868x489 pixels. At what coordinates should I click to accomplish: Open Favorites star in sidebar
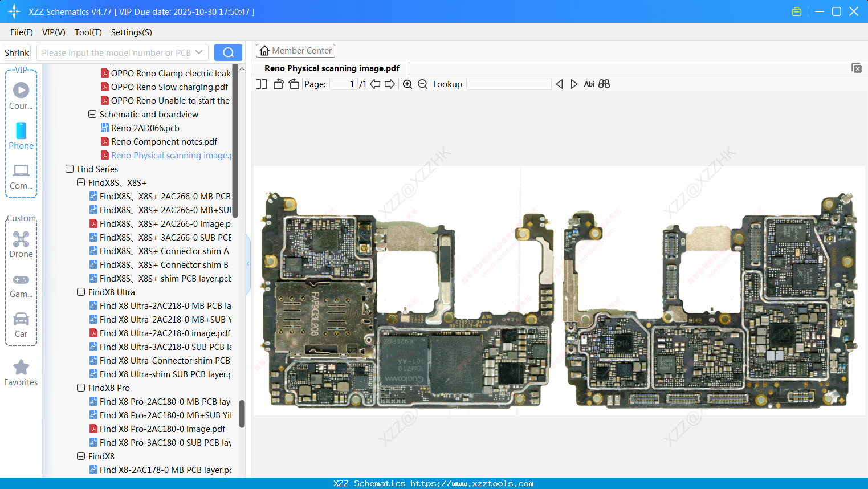(21, 373)
